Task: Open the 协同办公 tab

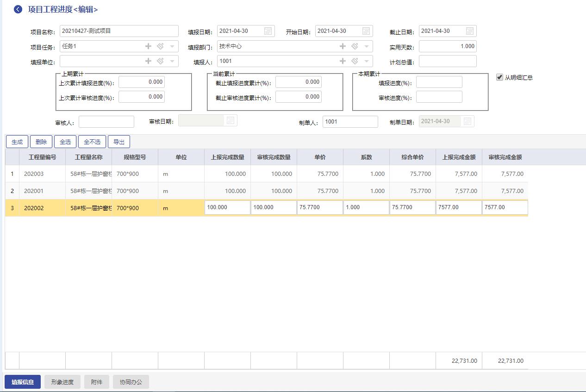Action: click(131, 382)
